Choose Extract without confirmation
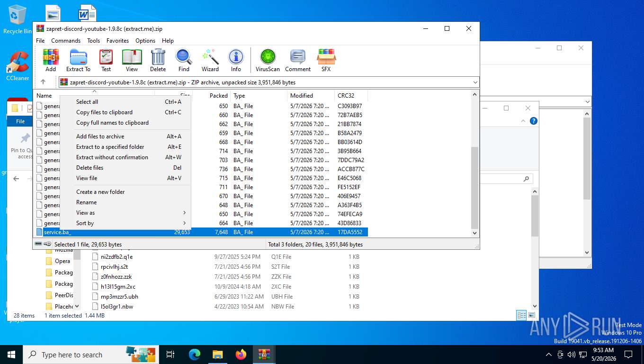644x364 pixels. [125, 157]
